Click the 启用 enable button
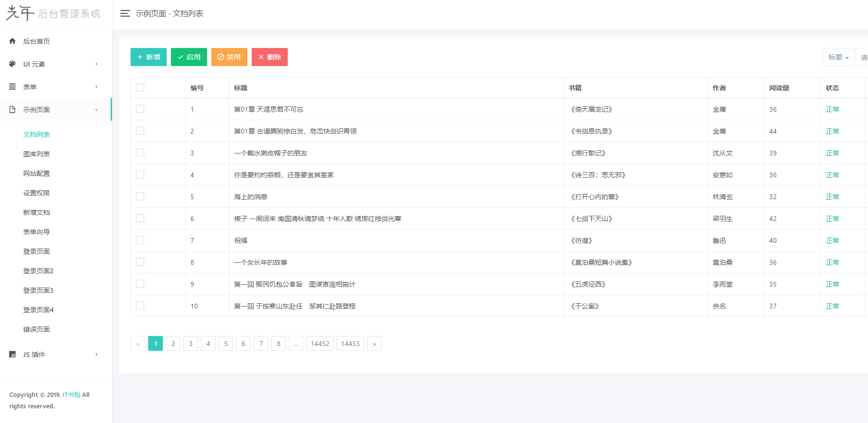This screenshot has height=423, width=868. (x=189, y=57)
